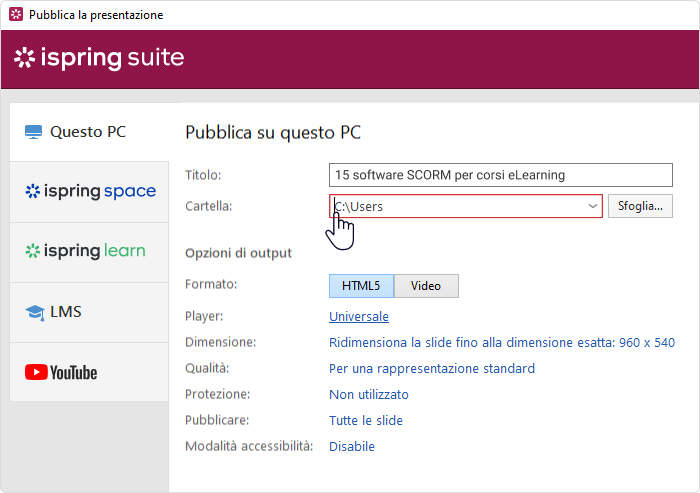Select the HTML5 format option

(361, 286)
